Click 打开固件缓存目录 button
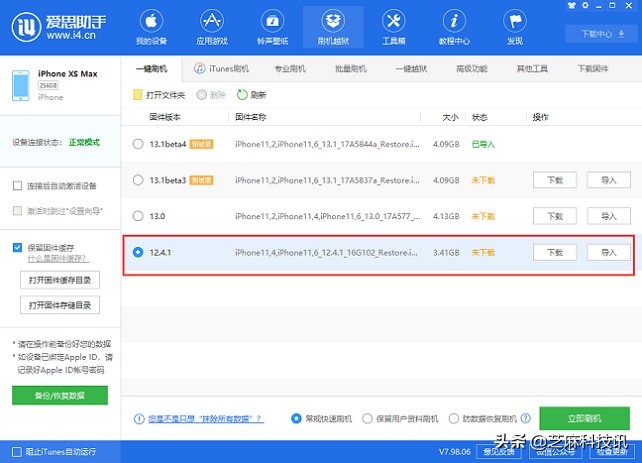Viewport: 642px width, 463px height. [60, 280]
